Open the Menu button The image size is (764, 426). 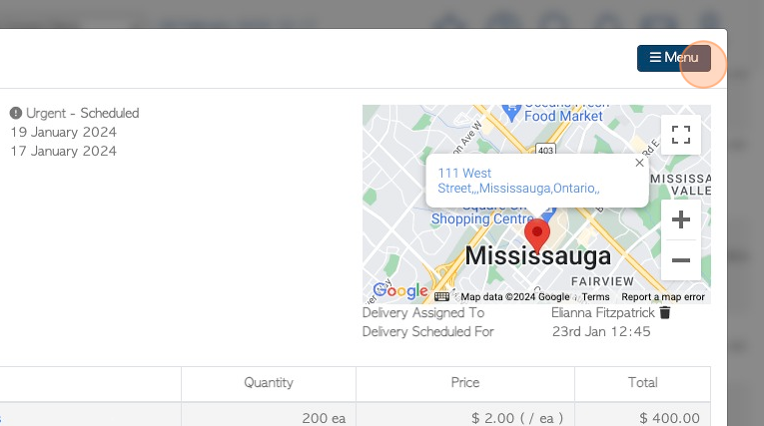click(673, 58)
